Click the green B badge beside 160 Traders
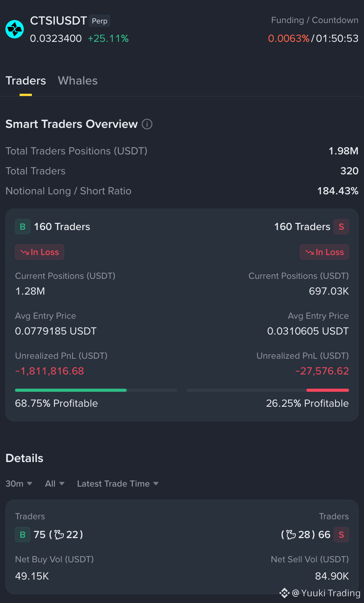 coord(23,227)
